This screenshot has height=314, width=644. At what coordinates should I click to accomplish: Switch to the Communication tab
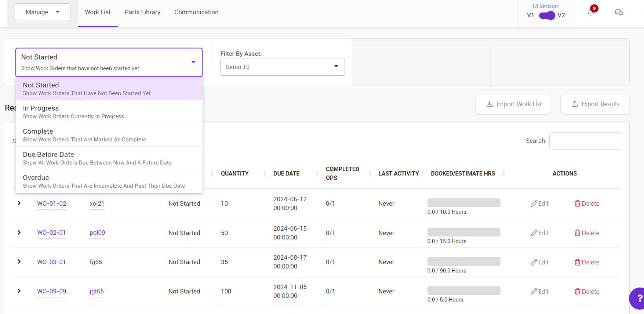[196, 12]
